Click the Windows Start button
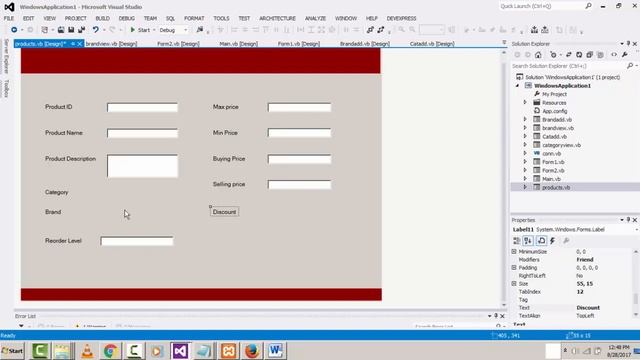The image size is (640, 360). pos(13,351)
